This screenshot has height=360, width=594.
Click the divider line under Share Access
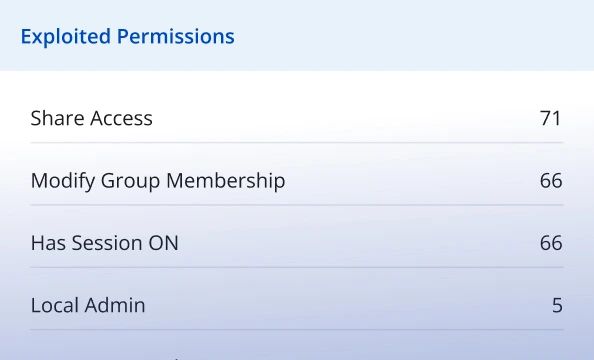coord(297,143)
